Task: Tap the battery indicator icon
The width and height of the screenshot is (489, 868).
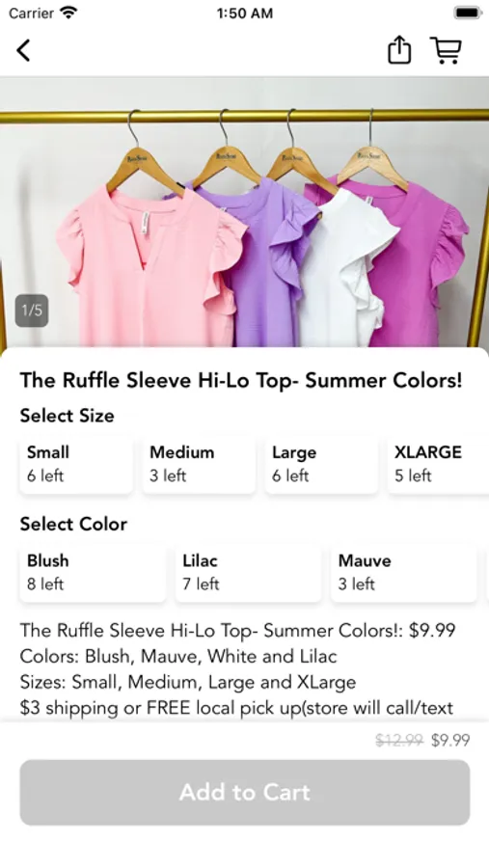Action: click(468, 13)
